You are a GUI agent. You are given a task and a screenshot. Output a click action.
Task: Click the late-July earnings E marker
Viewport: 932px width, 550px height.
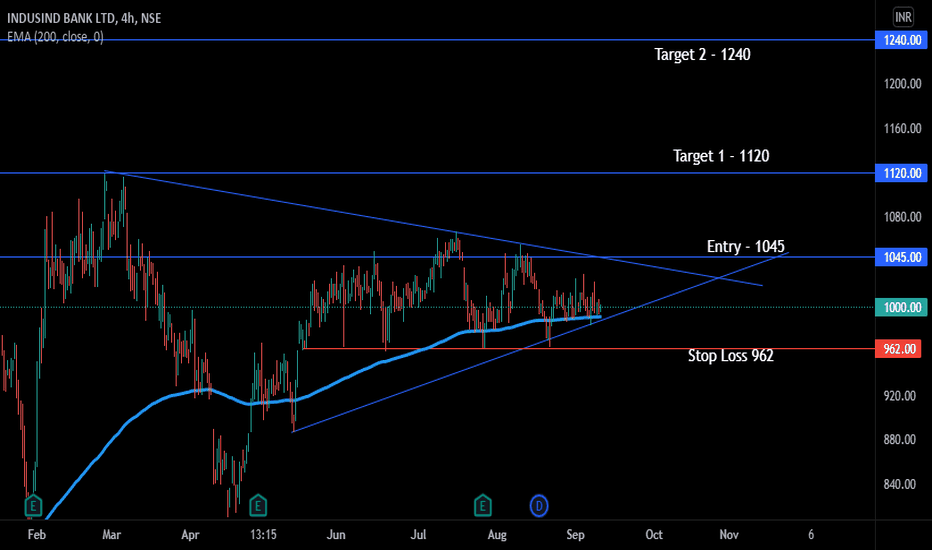point(483,506)
